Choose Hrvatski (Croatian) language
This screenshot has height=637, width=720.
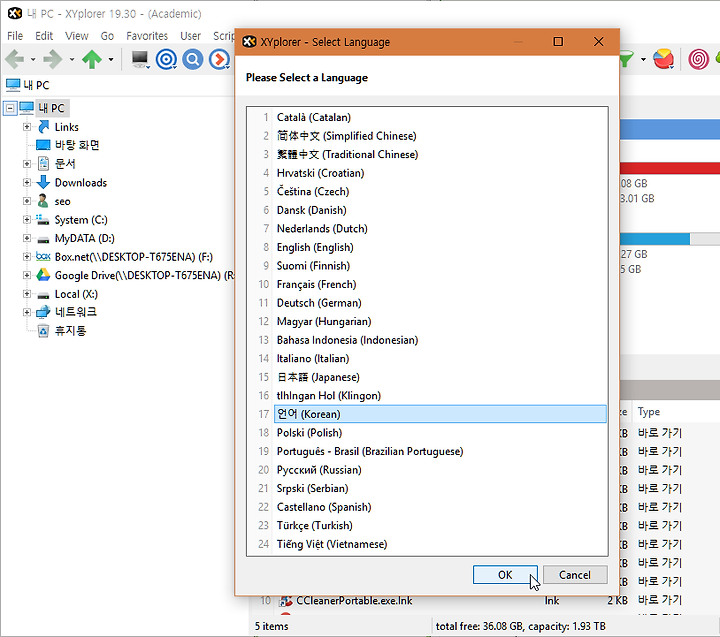tap(440, 173)
